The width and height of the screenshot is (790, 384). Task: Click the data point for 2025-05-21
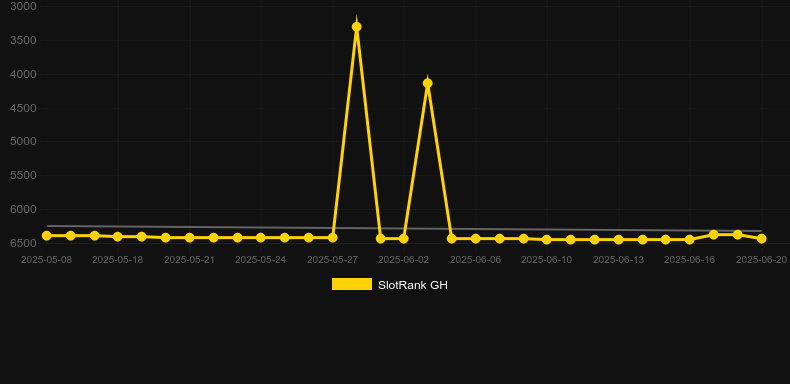(x=189, y=237)
